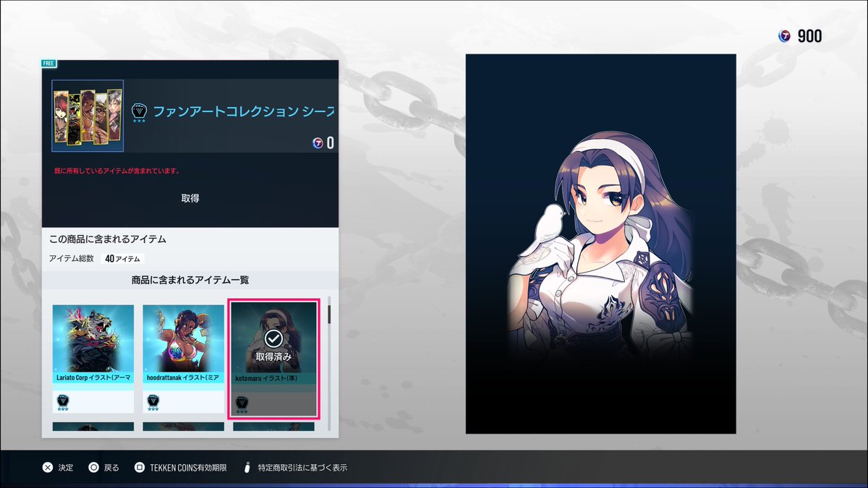Viewport: 868px width, 488px height.
Task: Click the この商品に含まれるアイテム heading
Action: pyautogui.click(x=108, y=239)
